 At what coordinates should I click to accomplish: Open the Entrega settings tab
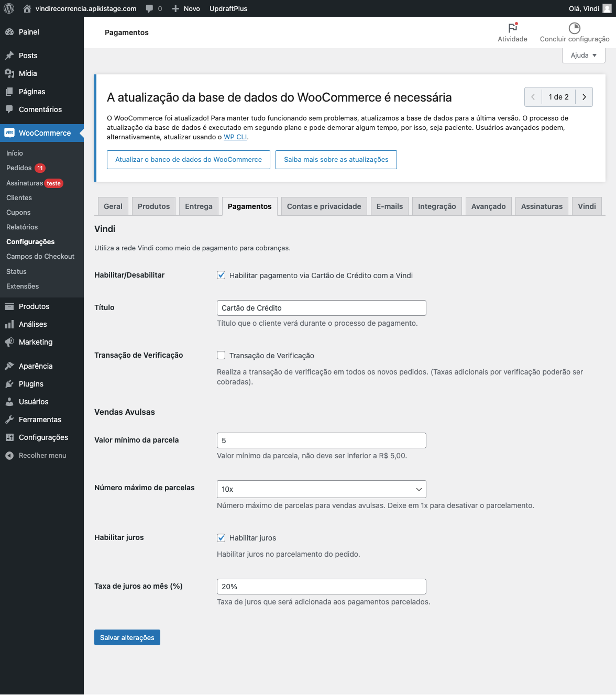199,206
